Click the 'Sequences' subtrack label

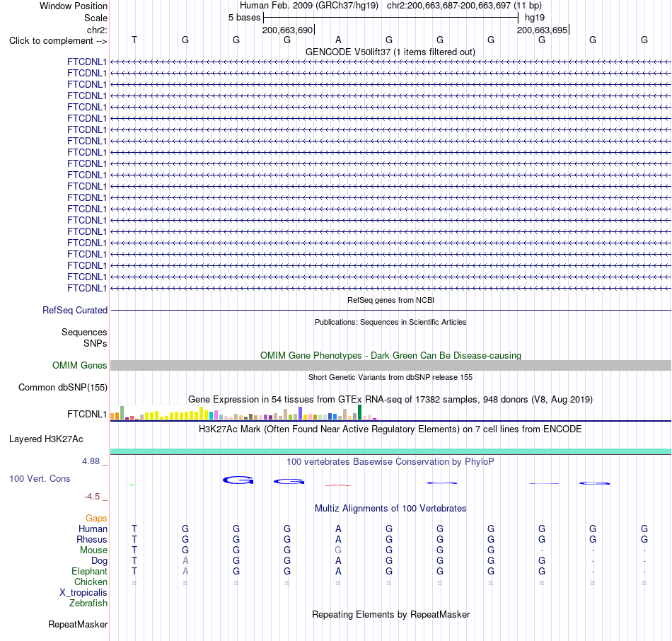84,332
